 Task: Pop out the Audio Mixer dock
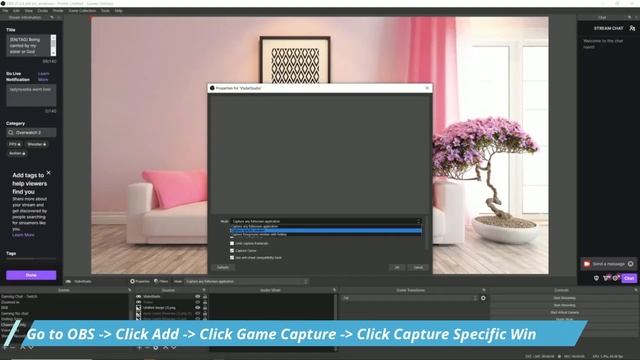click(x=334, y=290)
